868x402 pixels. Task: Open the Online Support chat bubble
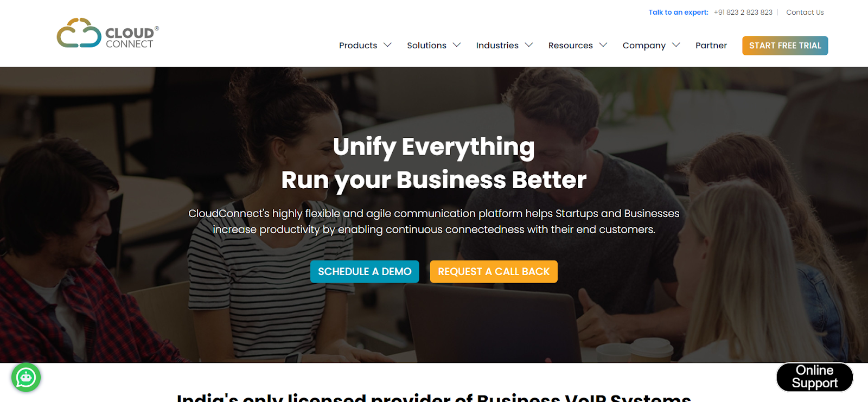[814, 377]
